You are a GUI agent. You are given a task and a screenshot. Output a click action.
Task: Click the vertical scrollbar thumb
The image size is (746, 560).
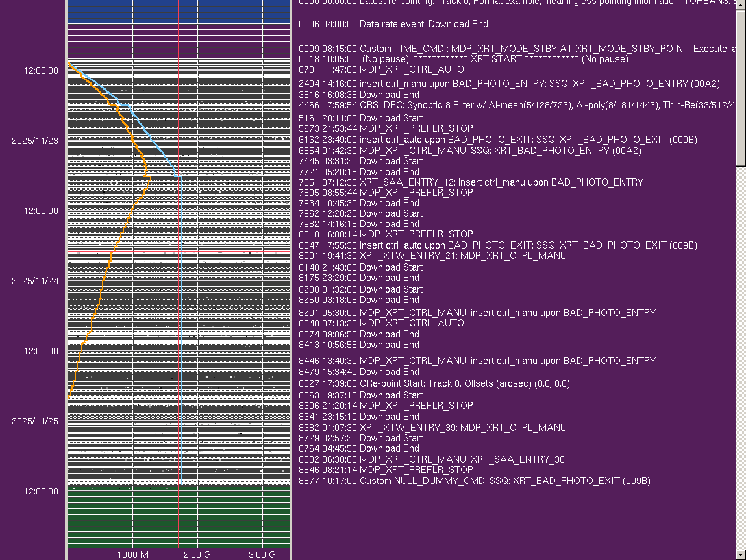(x=741, y=88)
